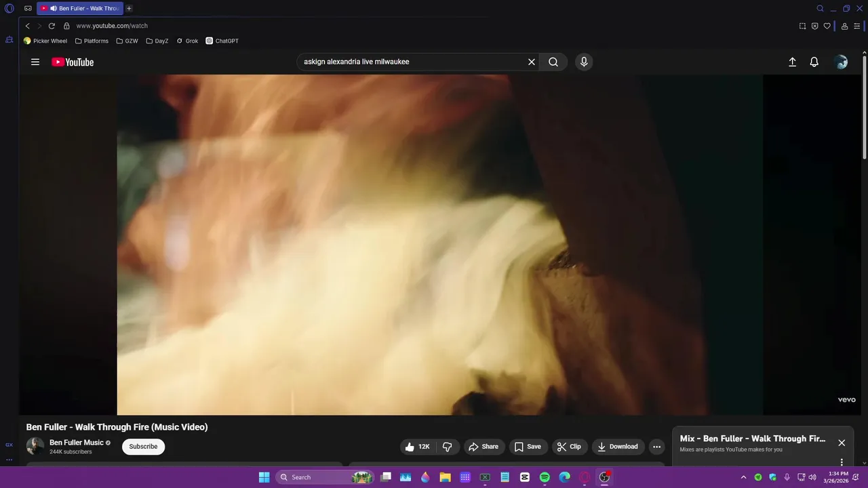Select the Ben Fuller - Walk Through Fire tab
Screen dimensions: 868x488
pyautogui.click(x=79, y=8)
